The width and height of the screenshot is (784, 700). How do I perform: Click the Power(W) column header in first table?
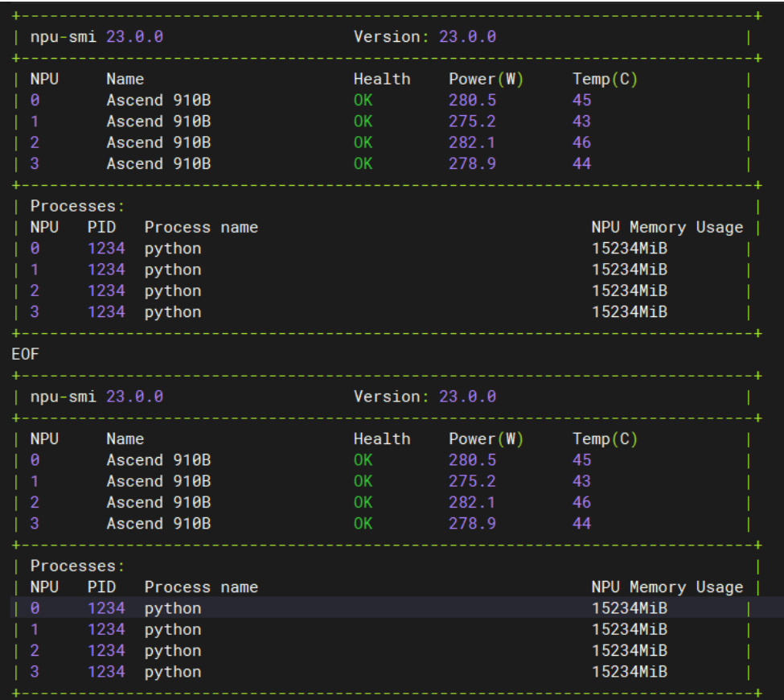tap(486, 79)
